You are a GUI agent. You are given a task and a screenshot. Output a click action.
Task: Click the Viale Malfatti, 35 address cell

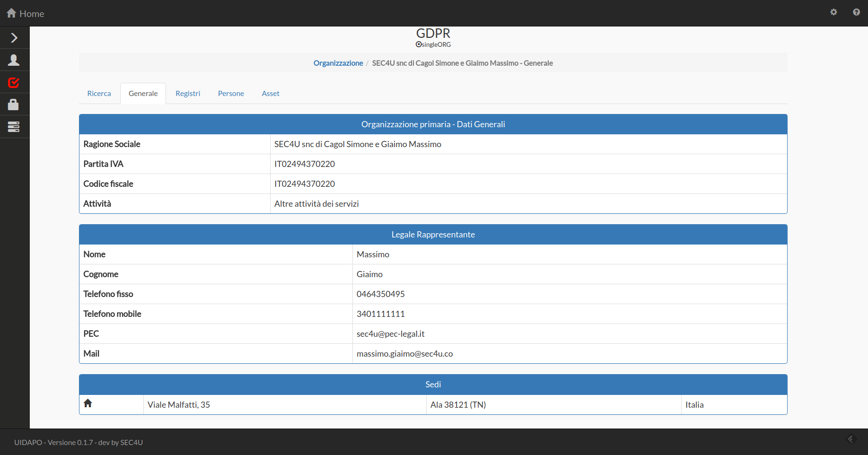[x=179, y=405]
